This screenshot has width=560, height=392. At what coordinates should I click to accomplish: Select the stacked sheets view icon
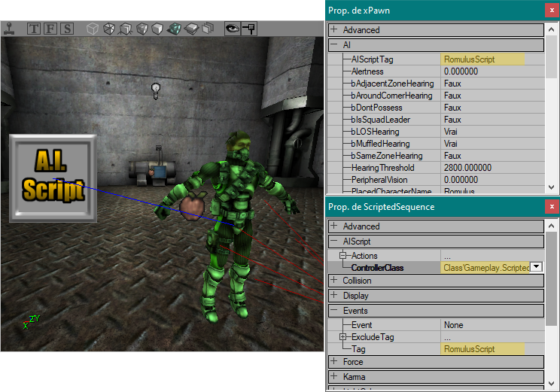click(x=208, y=28)
